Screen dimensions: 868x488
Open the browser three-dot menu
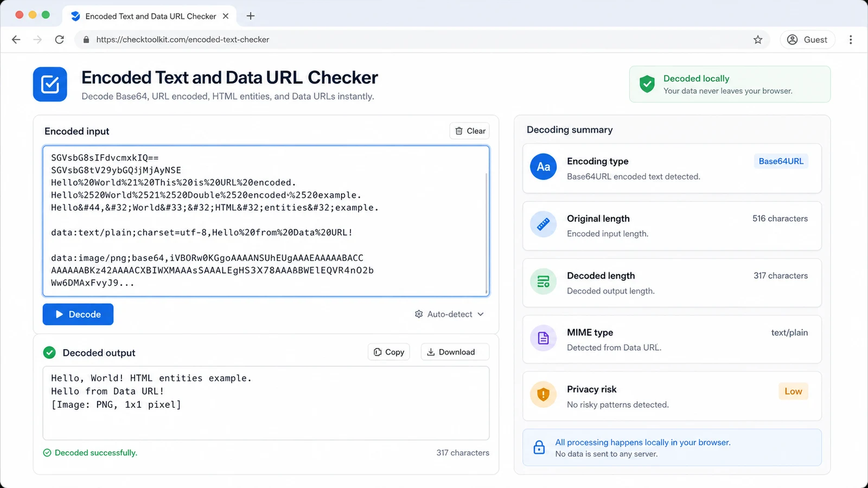tap(851, 40)
